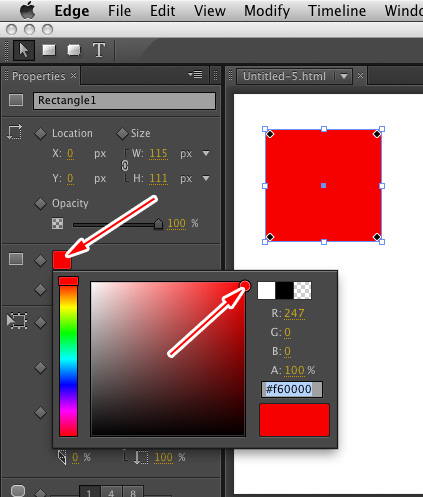Screen dimensions: 423x497
Task: Toggle the Size keyframe diamond
Action: tap(122, 134)
